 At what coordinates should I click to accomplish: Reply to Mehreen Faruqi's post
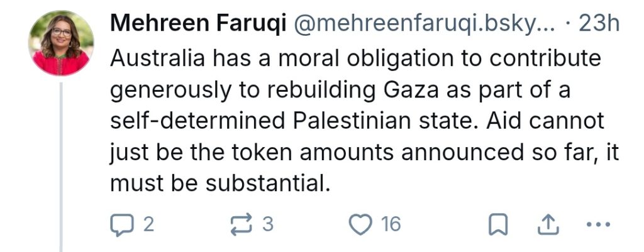coord(120,224)
